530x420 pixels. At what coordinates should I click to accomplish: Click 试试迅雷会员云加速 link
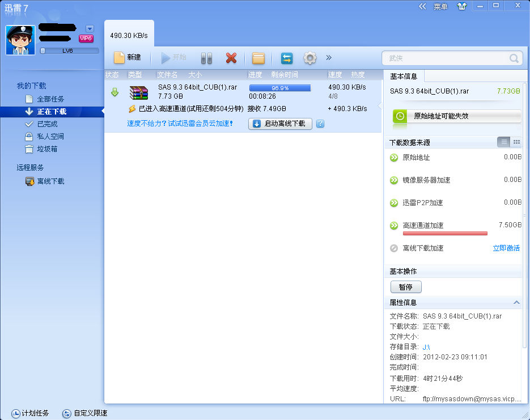click(x=201, y=124)
